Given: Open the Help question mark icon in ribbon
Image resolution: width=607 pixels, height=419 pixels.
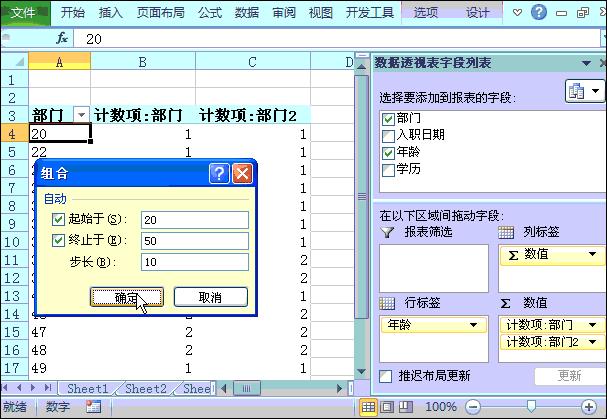Looking at the screenshot, I should 538,12.
